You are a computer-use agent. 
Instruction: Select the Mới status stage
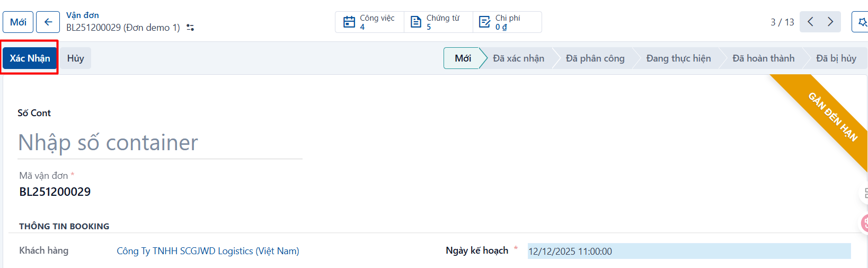coord(463,58)
